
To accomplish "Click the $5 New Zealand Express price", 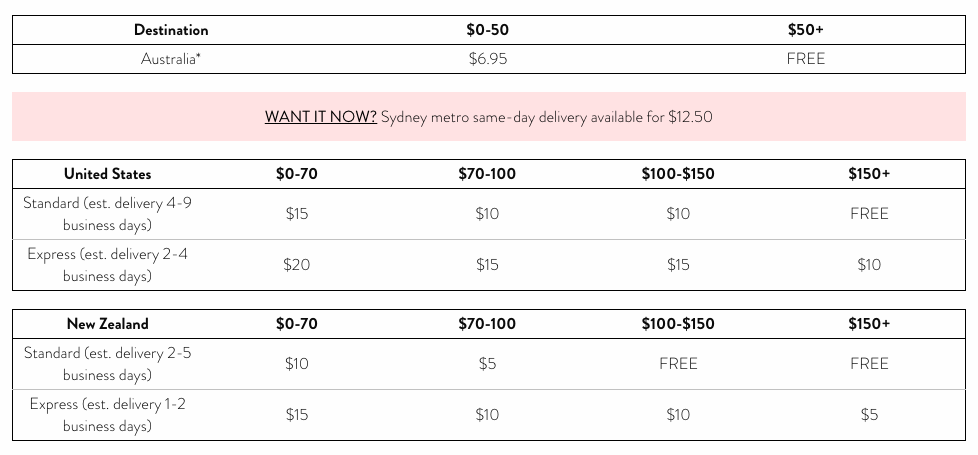I will point(869,415).
